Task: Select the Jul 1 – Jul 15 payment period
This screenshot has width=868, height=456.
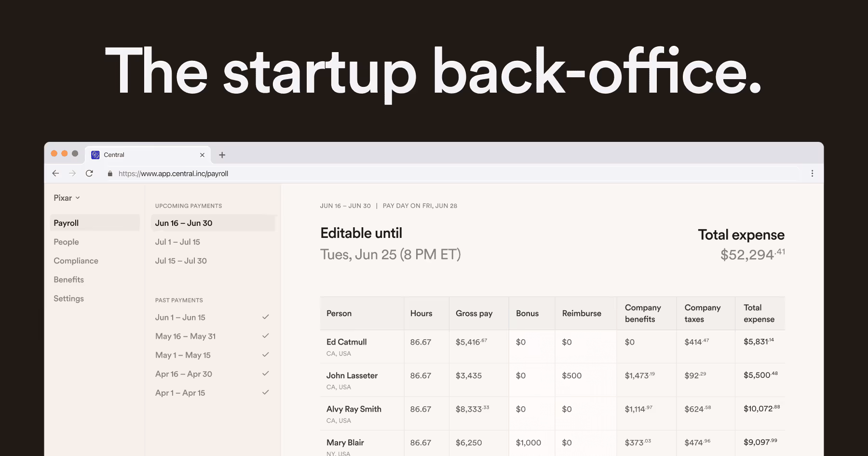Action: [177, 242]
